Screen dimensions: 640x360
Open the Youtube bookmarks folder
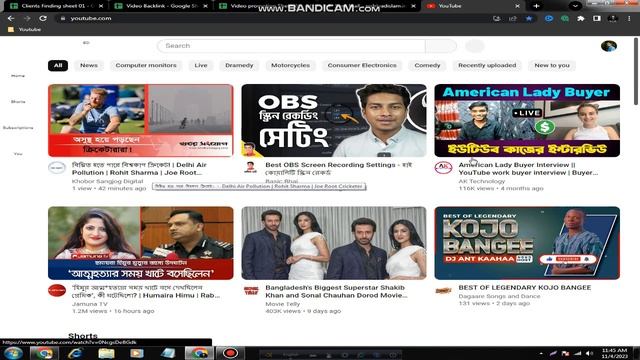coord(24,29)
